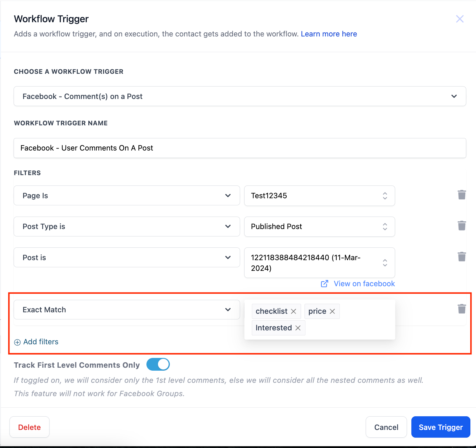The height and width of the screenshot is (448, 476).
Task: Remove the 'checklist' keyword tag
Action: coord(293,311)
